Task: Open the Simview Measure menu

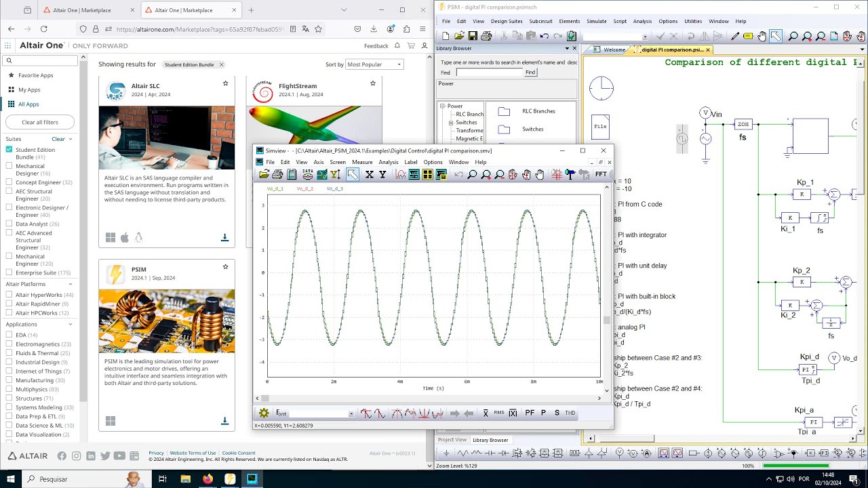Action: [362, 162]
